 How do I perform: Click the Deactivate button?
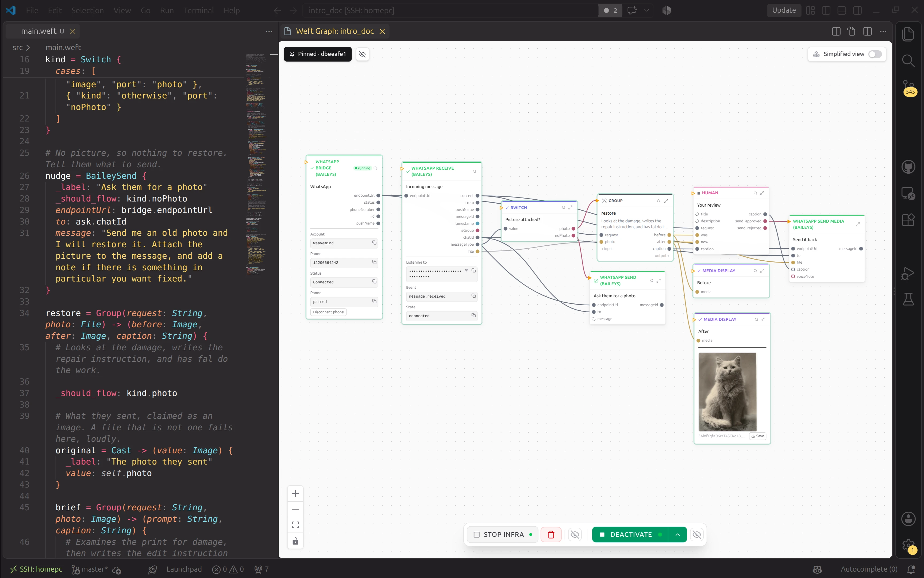(630, 534)
